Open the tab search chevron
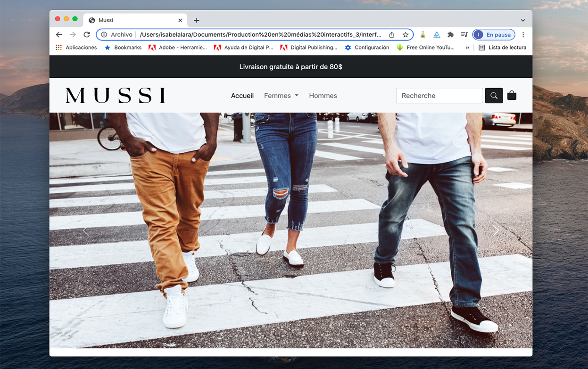This screenshot has width=588, height=369. click(x=523, y=20)
